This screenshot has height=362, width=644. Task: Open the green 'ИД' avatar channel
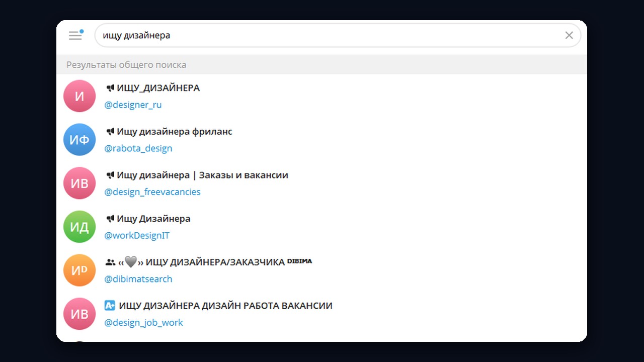pos(79,227)
